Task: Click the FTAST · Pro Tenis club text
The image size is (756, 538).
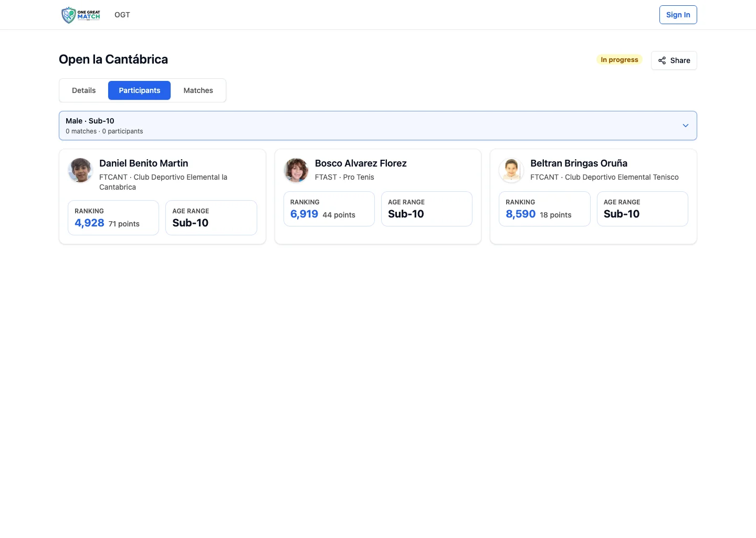Action: pyautogui.click(x=344, y=177)
